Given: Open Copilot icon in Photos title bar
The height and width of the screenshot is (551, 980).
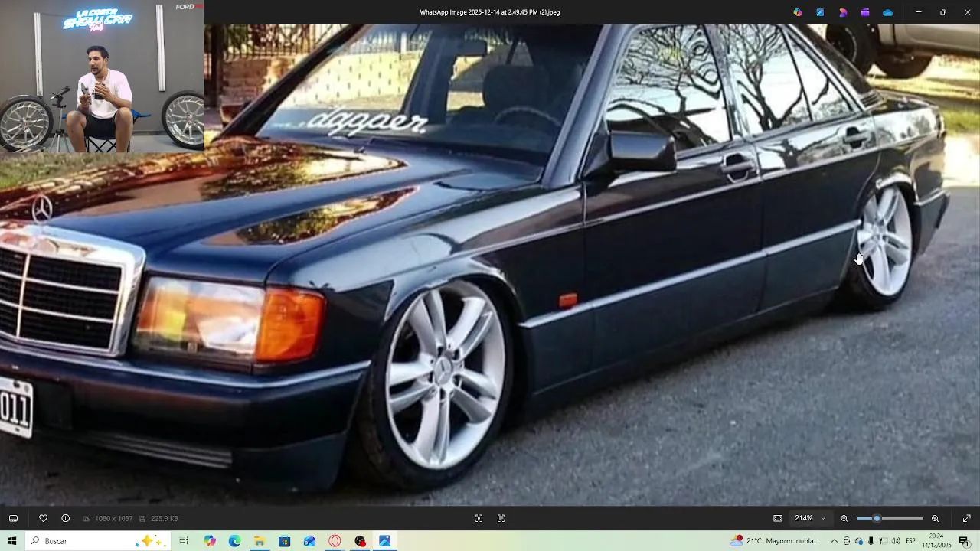Looking at the screenshot, I should click(x=798, y=12).
